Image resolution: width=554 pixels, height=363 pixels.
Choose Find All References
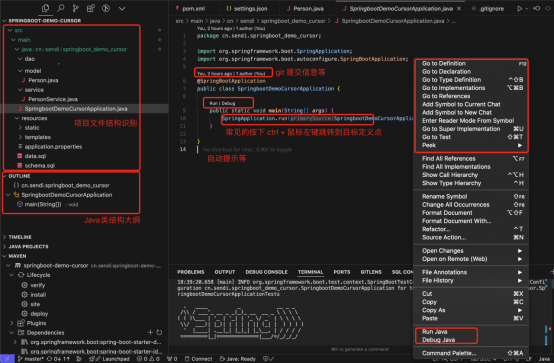(471, 159)
